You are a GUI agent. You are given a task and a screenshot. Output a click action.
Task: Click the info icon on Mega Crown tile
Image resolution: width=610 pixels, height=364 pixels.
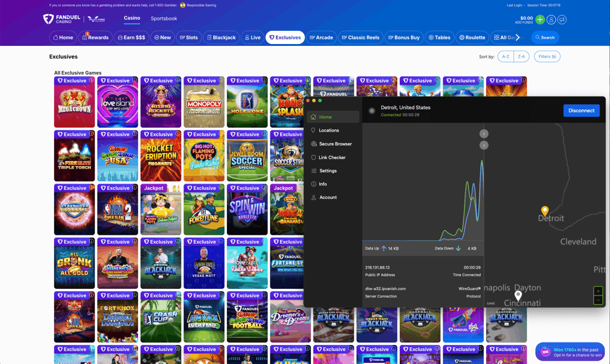tap(92, 80)
